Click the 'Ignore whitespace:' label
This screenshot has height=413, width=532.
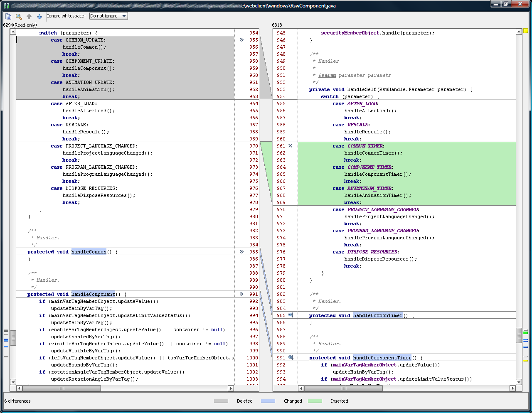[x=66, y=16]
